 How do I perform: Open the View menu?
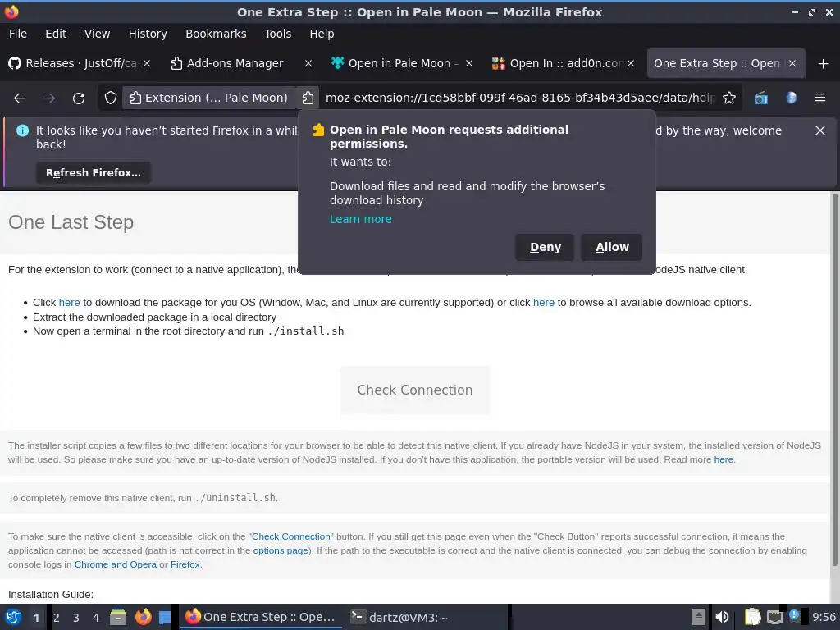point(97,34)
